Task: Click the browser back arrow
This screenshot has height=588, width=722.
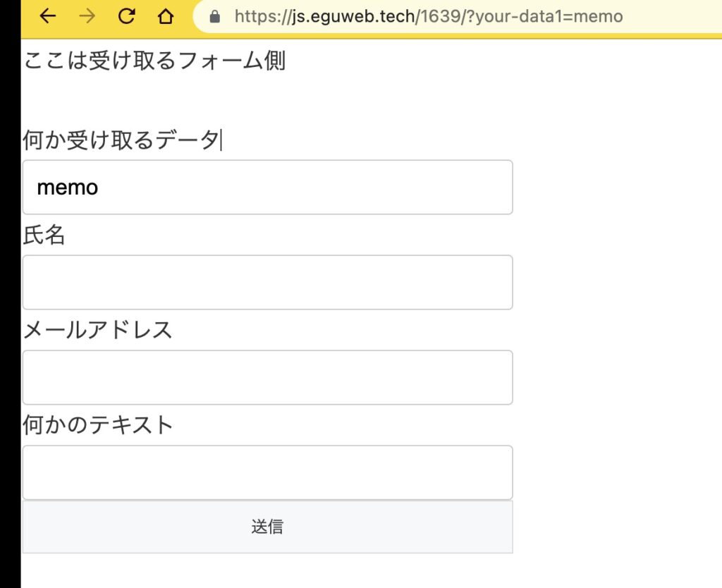Action: (x=47, y=16)
